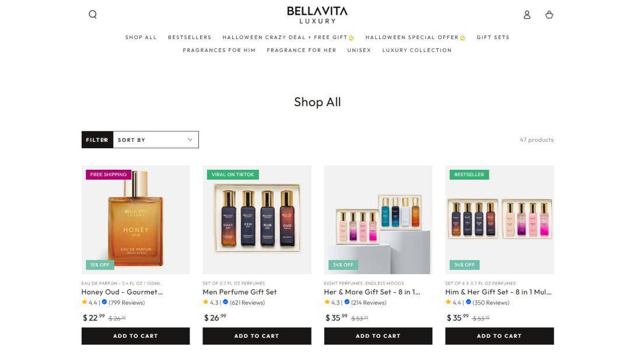Click the Men Perfume Gift Set thumbnail
Screen dimensions: 630x364
(x=257, y=220)
